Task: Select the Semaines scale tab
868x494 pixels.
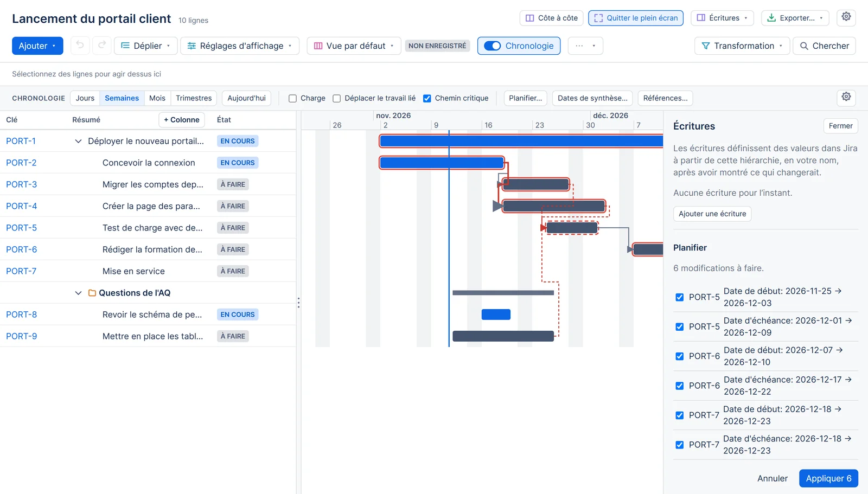Action: (x=122, y=98)
